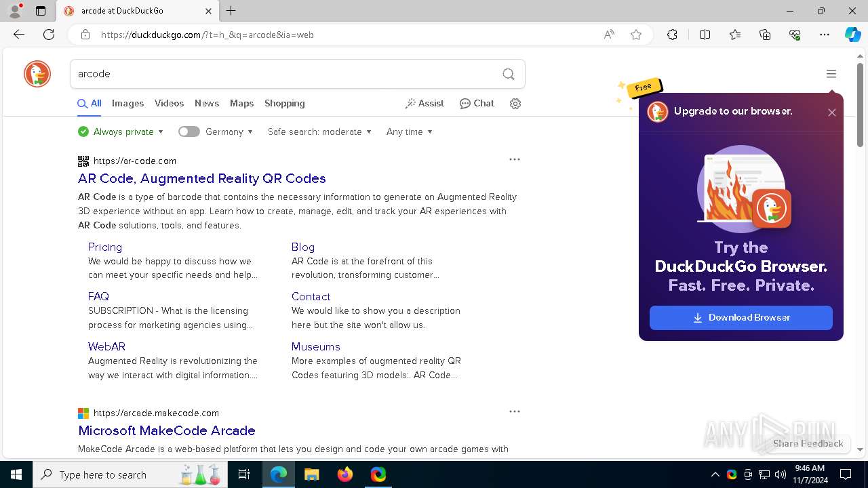Switch to Videos tab

(169, 104)
